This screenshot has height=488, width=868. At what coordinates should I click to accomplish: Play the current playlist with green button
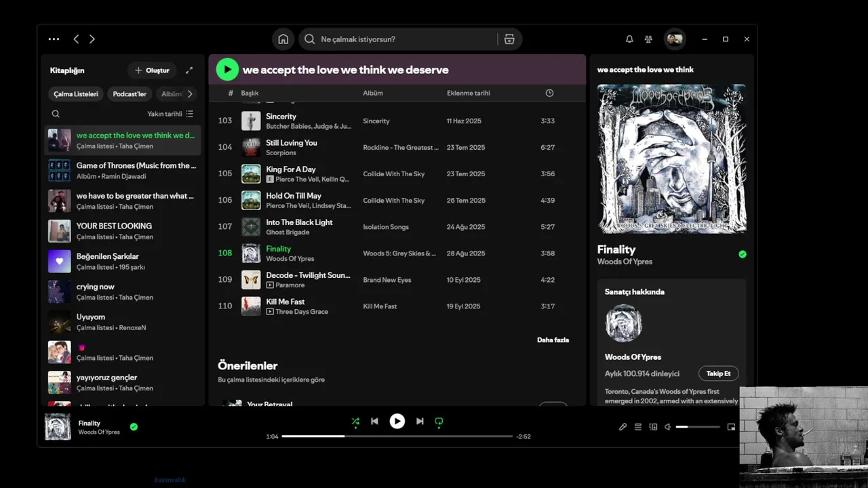coord(227,69)
